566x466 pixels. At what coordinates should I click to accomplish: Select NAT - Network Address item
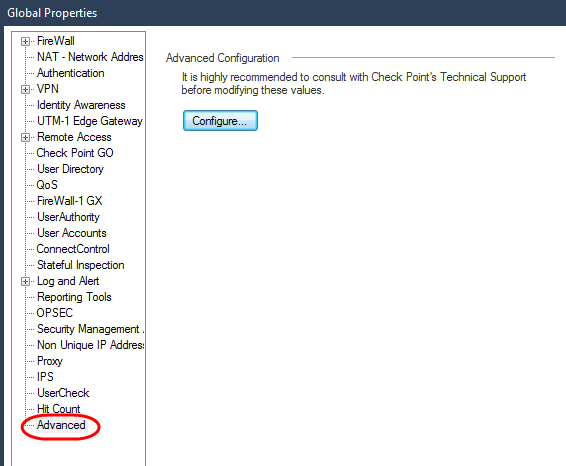click(x=90, y=57)
